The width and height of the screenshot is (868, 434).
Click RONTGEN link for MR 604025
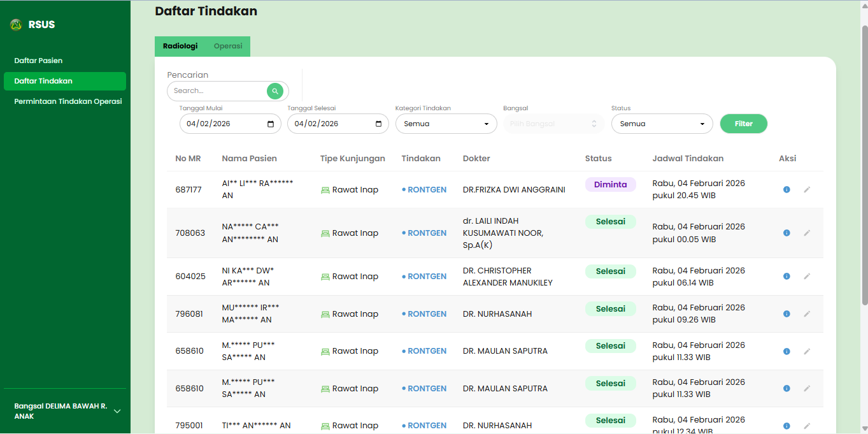[427, 276]
